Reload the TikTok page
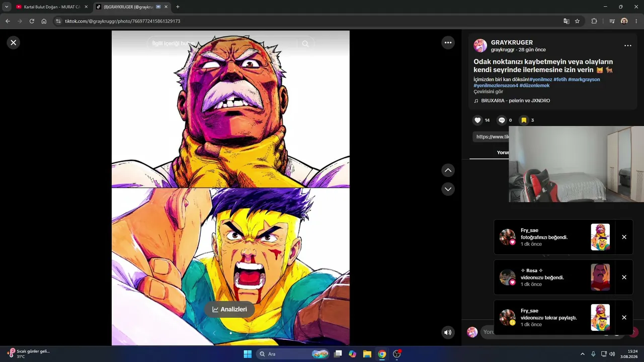 (32, 21)
